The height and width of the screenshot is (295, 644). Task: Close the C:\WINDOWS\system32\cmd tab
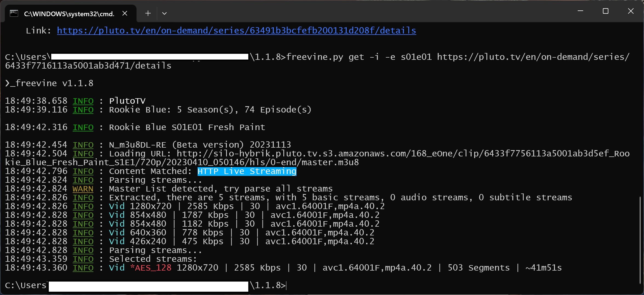tap(125, 13)
